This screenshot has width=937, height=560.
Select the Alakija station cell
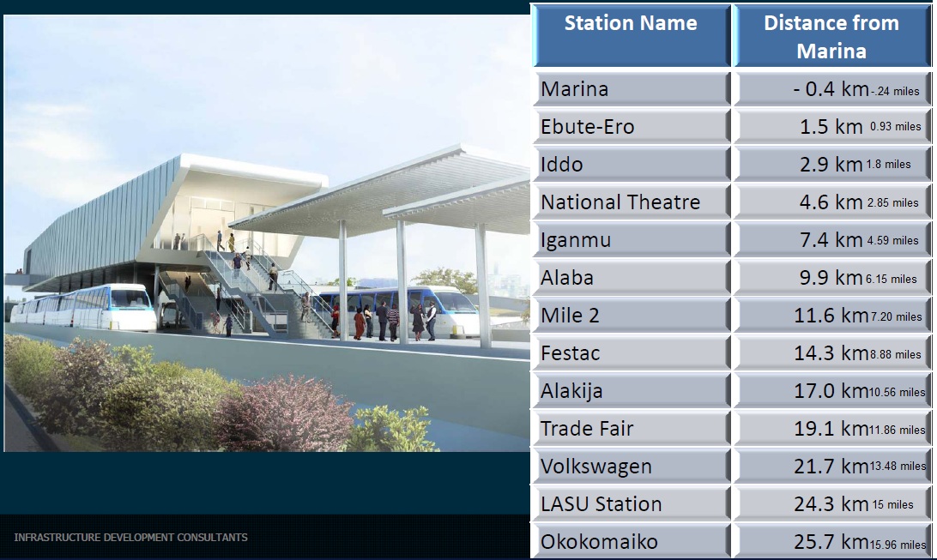631,391
